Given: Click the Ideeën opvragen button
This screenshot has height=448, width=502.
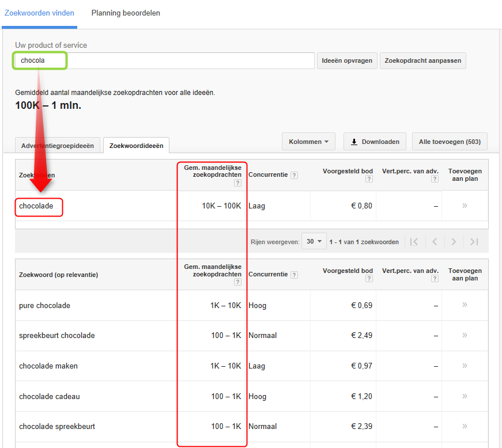Looking at the screenshot, I should click(x=347, y=60).
